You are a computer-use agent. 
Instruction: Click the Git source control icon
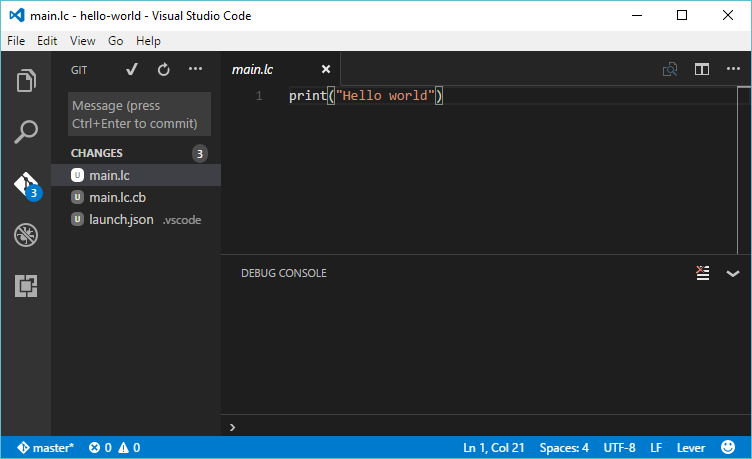[x=26, y=184]
